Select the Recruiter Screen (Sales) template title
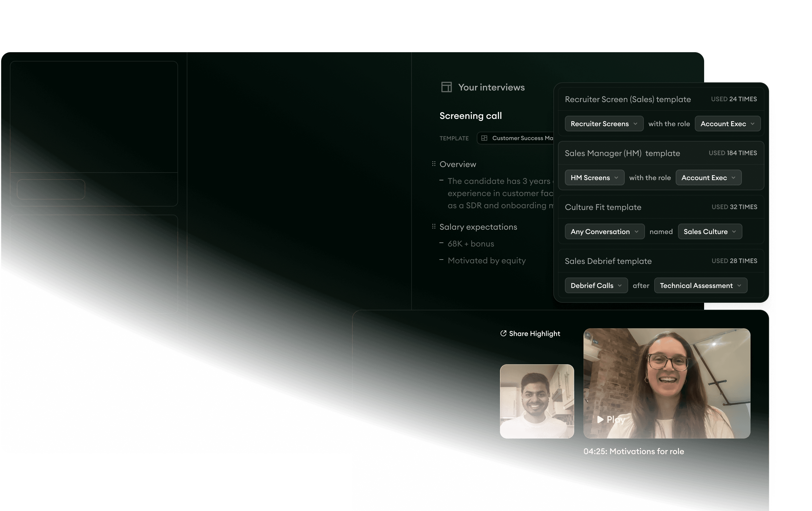812x511 pixels. pyautogui.click(x=628, y=99)
